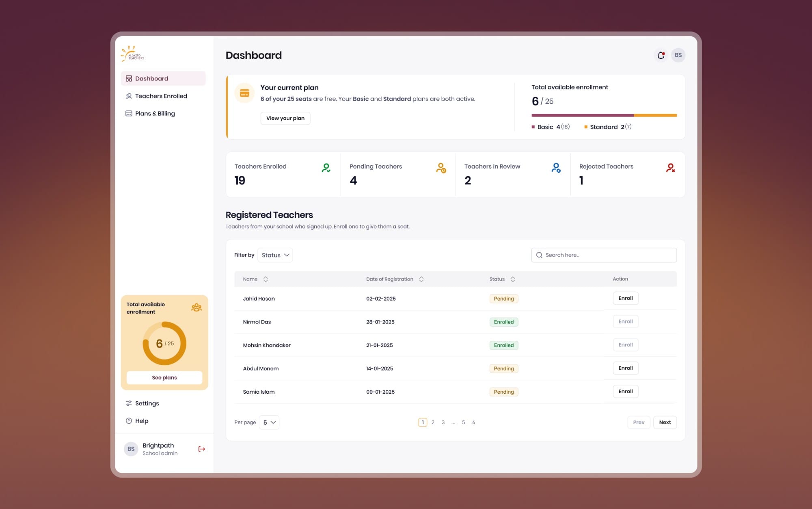Click Samia Islam's Pending status badge
Screen dimensions: 812x509
click(504, 392)
